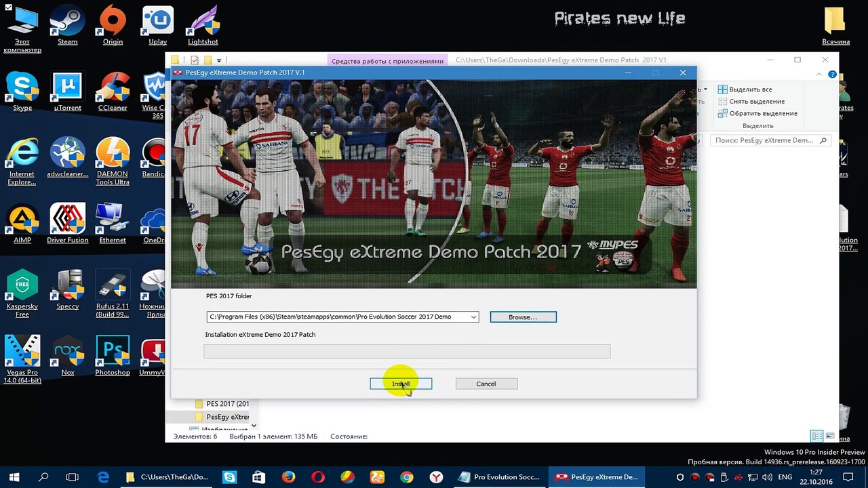Select the Internet Explorer desktop icon
The image size is (868, 488).
pyautogui.click(x=22, y=161)
